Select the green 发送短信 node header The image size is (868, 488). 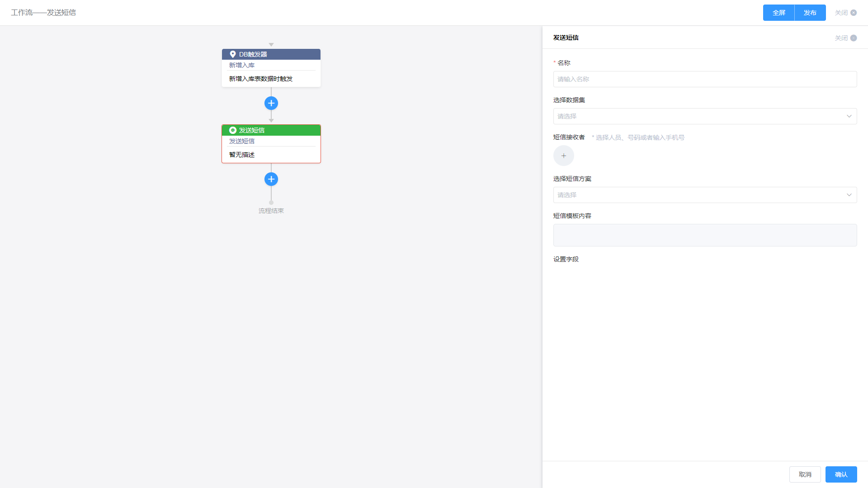click(x=271, y=130)
